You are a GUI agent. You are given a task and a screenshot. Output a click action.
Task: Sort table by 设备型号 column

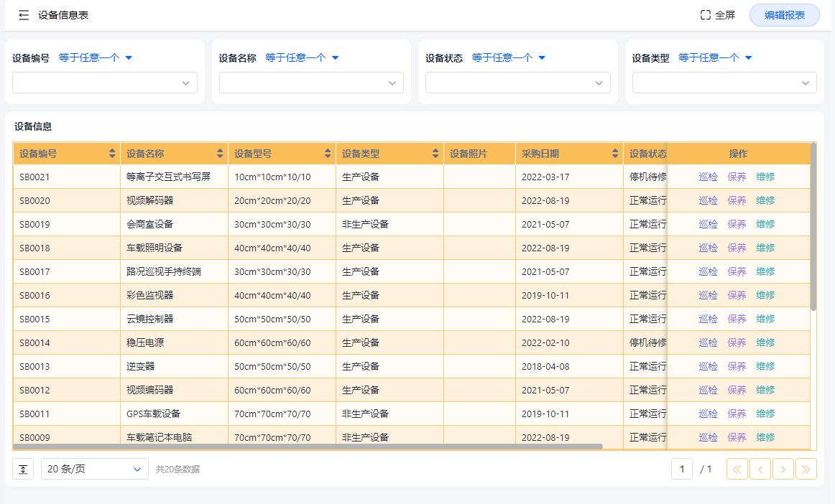pyautogui.click(x=327, y=153)
